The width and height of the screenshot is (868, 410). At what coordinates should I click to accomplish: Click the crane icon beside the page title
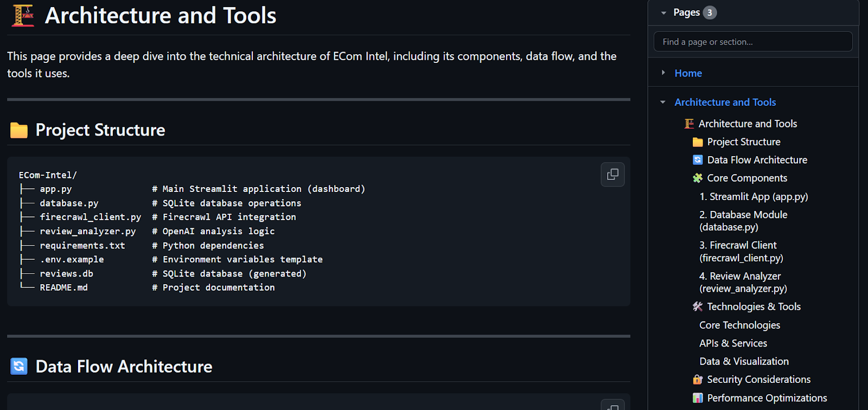[23, 16]
